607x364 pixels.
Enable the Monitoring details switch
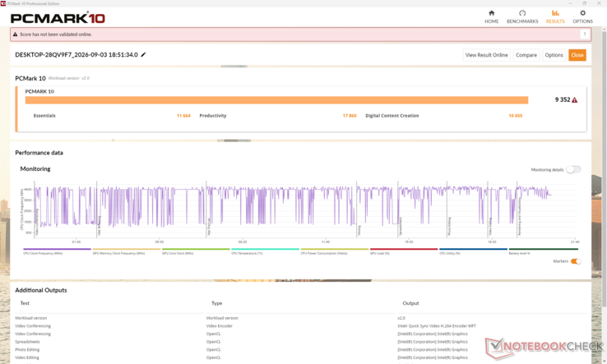(573, 169)
